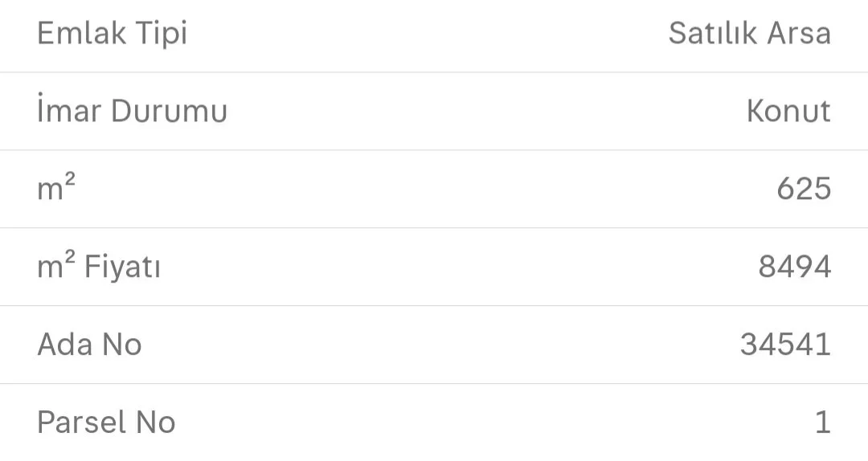The width and height of the screenshot is (868, 461).
Task: Click the İmar Durumu label
Action: (x=132, y=111)
